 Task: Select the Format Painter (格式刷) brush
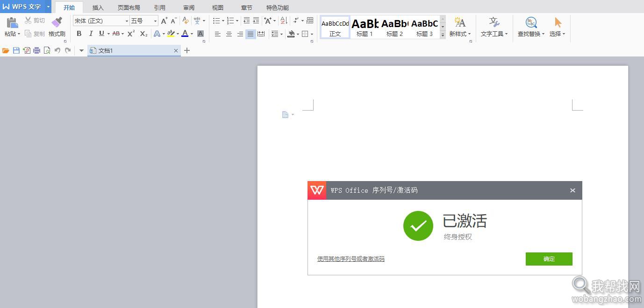[x=57, y=22]
